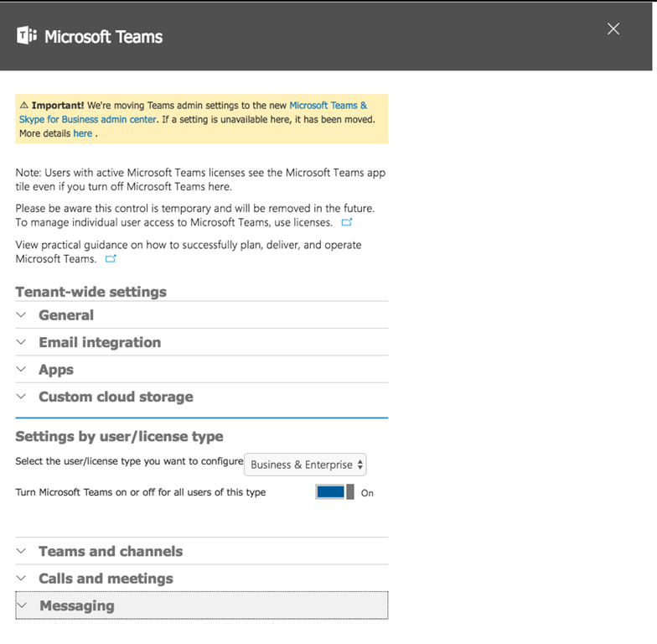Viewport: 657px width, 644px height.
Task: Click the General section heading
Action: pyautogui.click(x=66, y=315)
